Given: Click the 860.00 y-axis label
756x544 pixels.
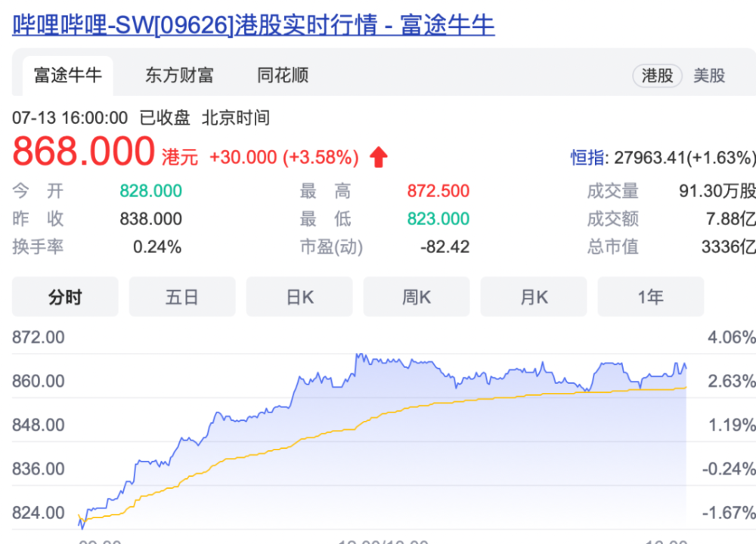Looking at the screenshot, I should (38, 381).
